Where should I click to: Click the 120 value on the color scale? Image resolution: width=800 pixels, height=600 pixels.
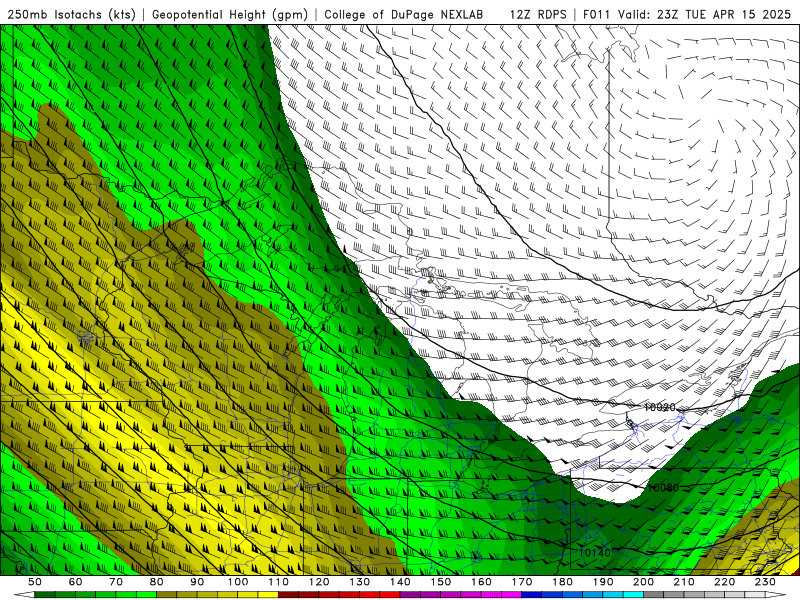pos(319,582)
